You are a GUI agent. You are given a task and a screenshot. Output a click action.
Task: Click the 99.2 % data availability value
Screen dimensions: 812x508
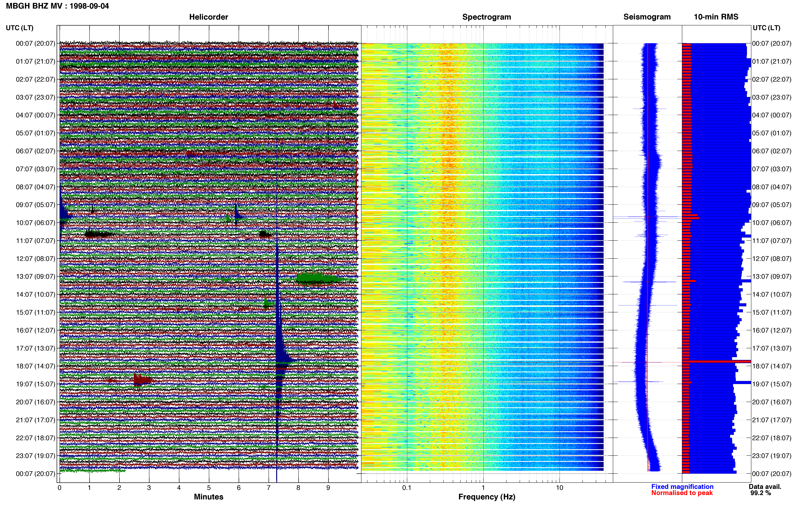click(761, 493)
